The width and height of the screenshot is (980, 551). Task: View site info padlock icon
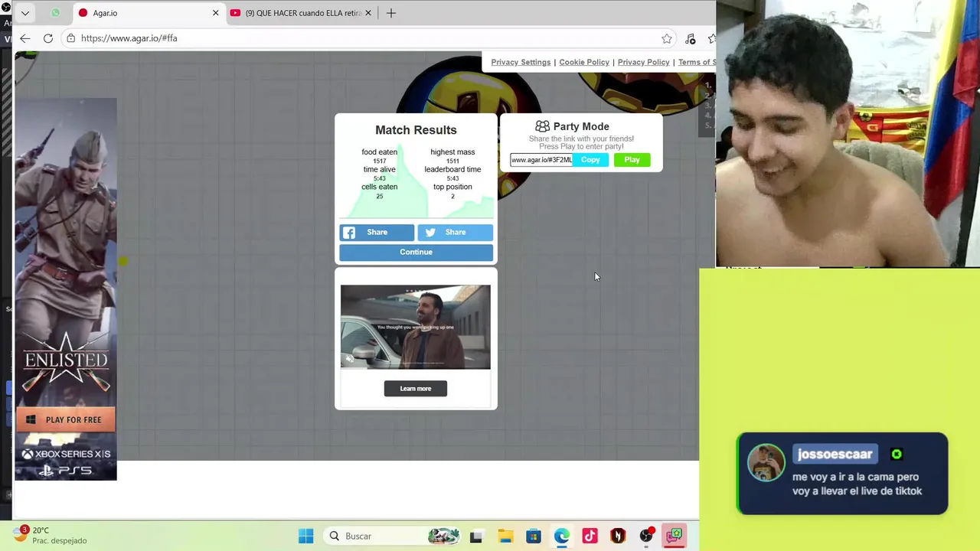(x=70, y=38)
